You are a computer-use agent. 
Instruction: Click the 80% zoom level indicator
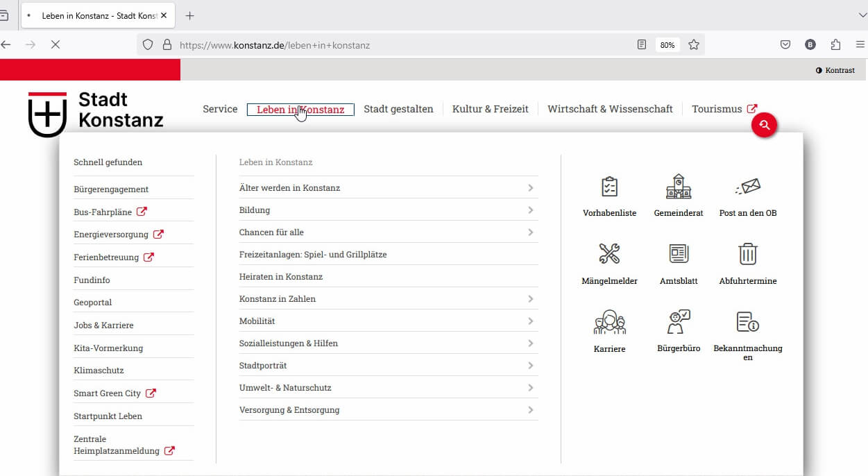(667, 44)
